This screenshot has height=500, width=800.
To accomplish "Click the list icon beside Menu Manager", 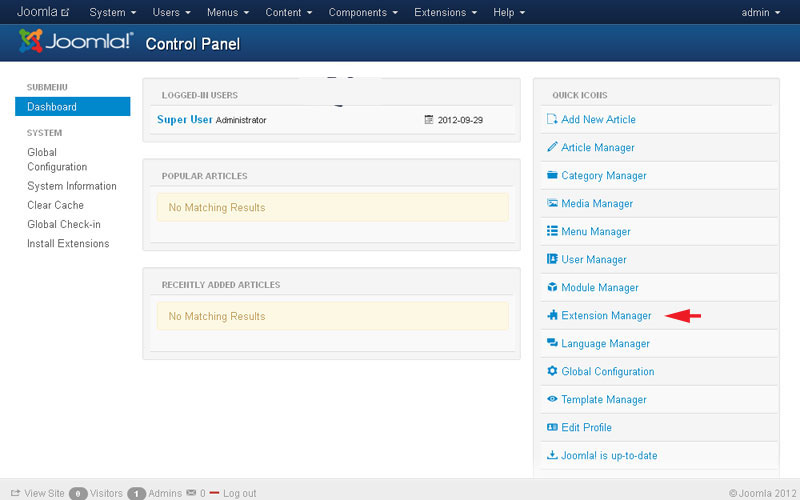I will tap(552, 231).
